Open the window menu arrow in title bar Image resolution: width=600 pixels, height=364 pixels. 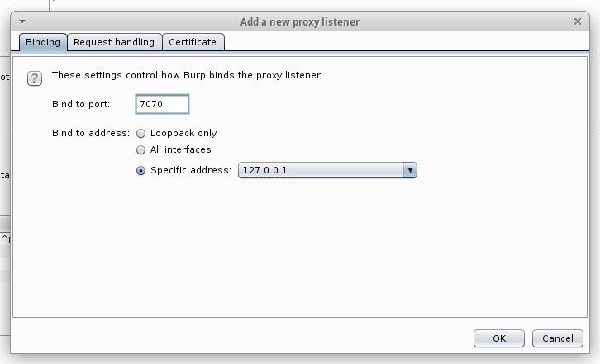[x=22, y=21]
